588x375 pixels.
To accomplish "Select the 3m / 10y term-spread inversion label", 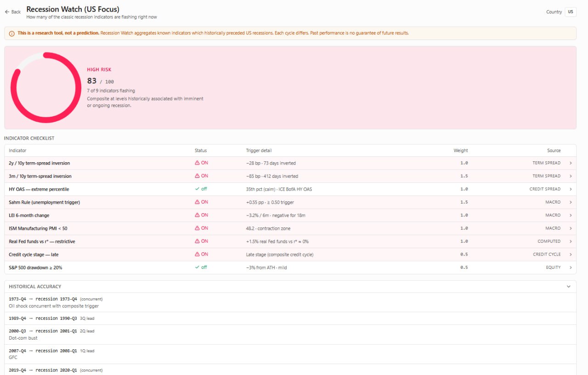I will tap(40, 176).
